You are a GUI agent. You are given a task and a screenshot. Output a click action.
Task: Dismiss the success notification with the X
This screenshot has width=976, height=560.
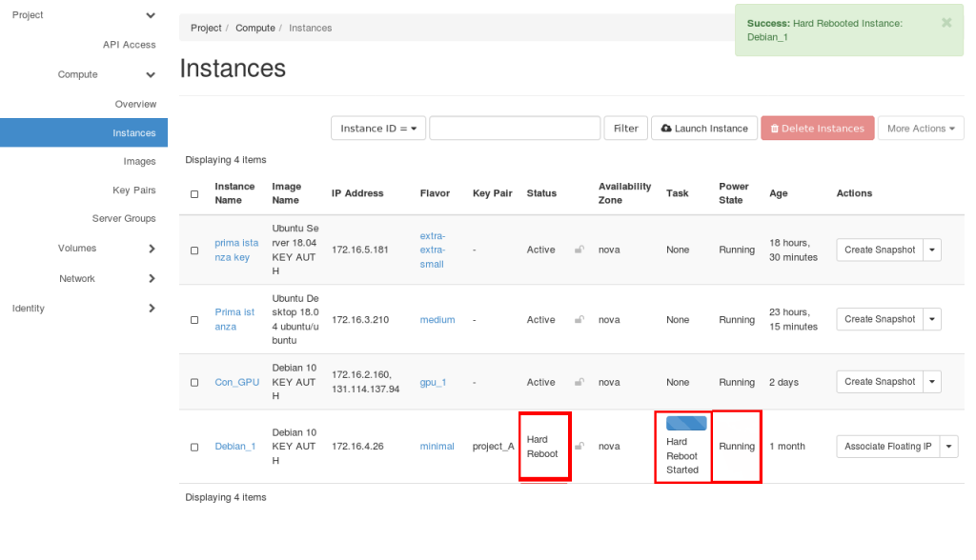coord(946,23)
